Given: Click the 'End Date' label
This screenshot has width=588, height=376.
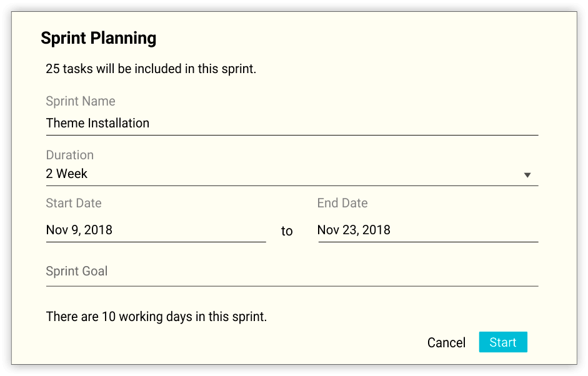Looking at the screenshot, I should point(342,203).
